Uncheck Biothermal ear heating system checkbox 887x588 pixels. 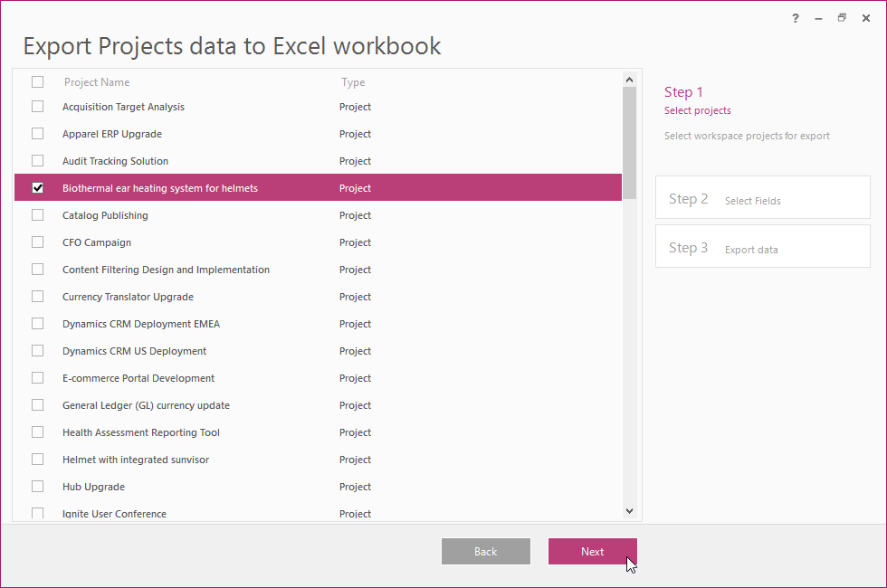tap(38, 188)
